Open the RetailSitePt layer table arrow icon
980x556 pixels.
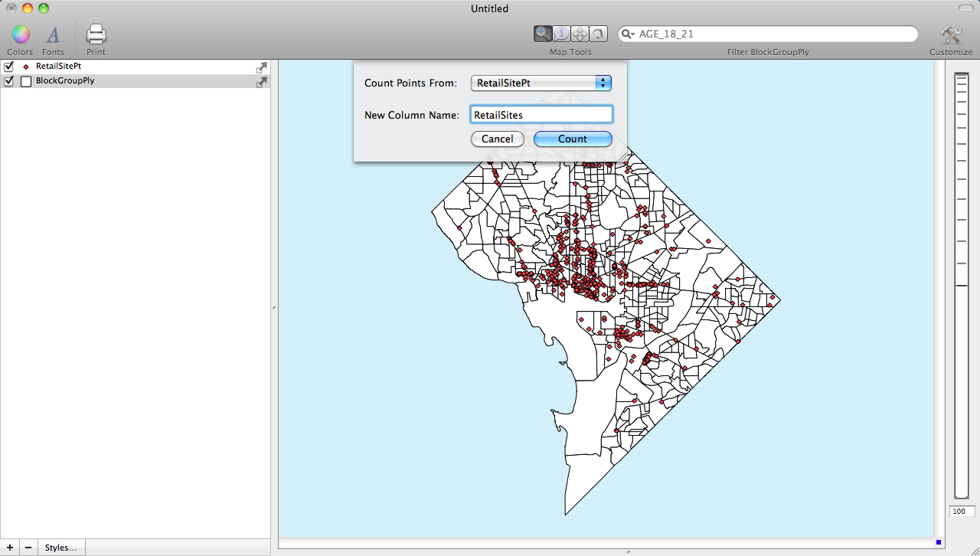(261, 67)
